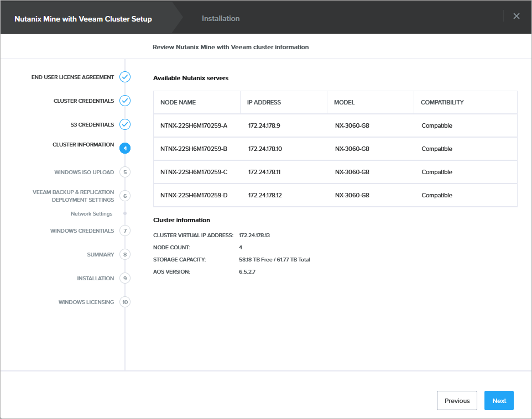
Task: Open Veeam Backup & Replication Deployment Settings step
Action: [x=74, y=196]
